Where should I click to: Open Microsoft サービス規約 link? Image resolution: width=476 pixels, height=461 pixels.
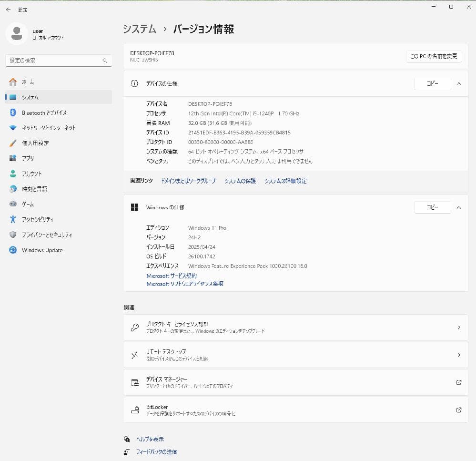(x=172, y=276)
